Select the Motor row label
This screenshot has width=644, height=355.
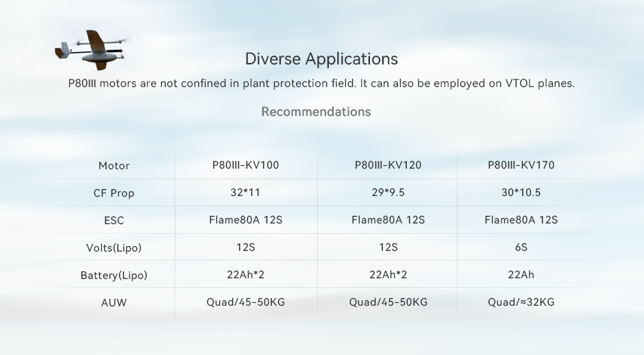click(x=114, y=166)
